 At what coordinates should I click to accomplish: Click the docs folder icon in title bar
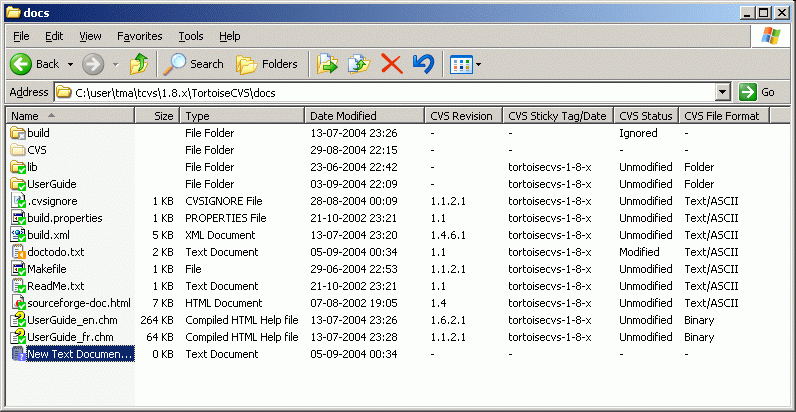tap(13, 13)
